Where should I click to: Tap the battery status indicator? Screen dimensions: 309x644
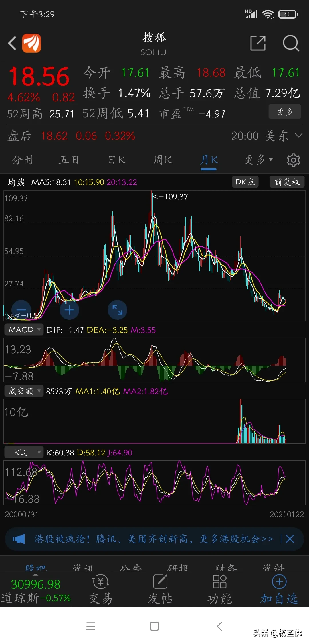pos(288,14)
